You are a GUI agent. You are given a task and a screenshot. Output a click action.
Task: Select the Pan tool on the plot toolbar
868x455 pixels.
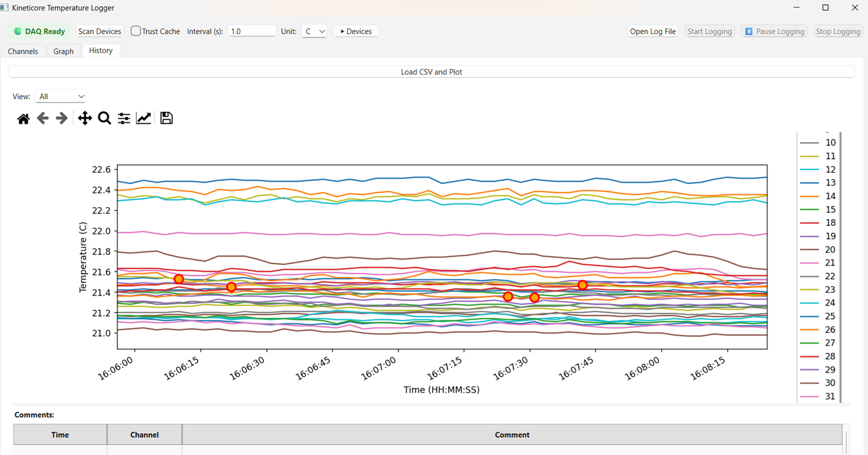click(x=84, y=118)
